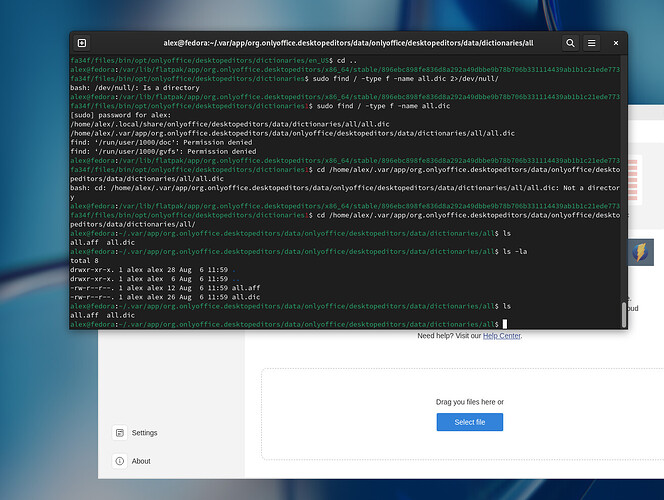Click the document thumbnail with red lines behind terminal
Viewport: 664px width, 500px height.
(x=633, y=180)
